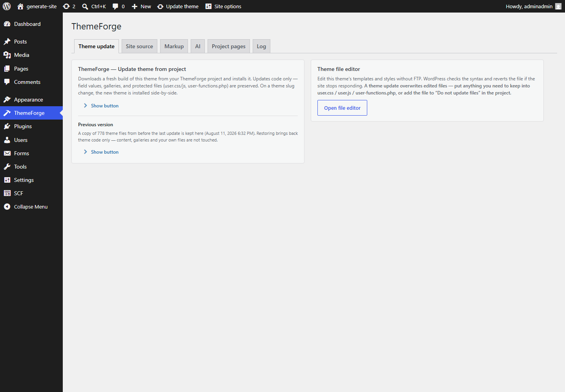Viewport: 565px width, 392px height.
Task: Open the Appearance menu label
Action: click(29, 100)
